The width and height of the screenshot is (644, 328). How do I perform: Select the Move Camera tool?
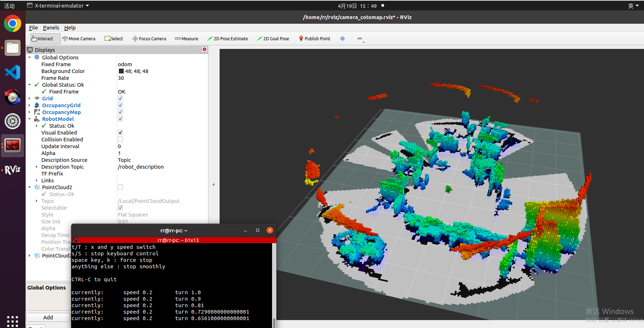click(x=79, y=38)
